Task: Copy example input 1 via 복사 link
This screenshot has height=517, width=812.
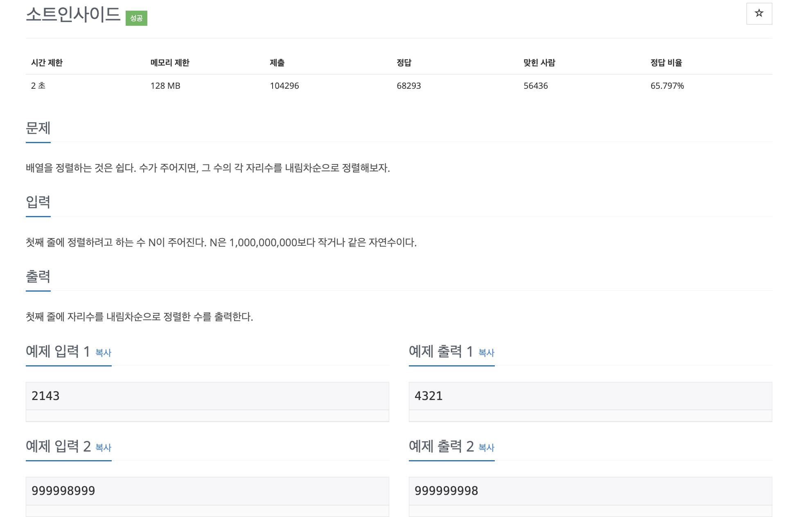Action: pos(103,353)
